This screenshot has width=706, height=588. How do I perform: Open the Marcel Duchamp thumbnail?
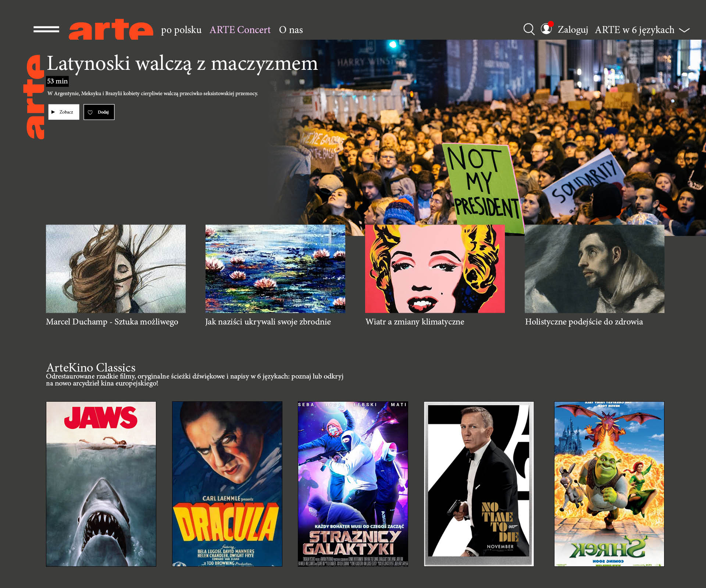(x=116, y=269)
